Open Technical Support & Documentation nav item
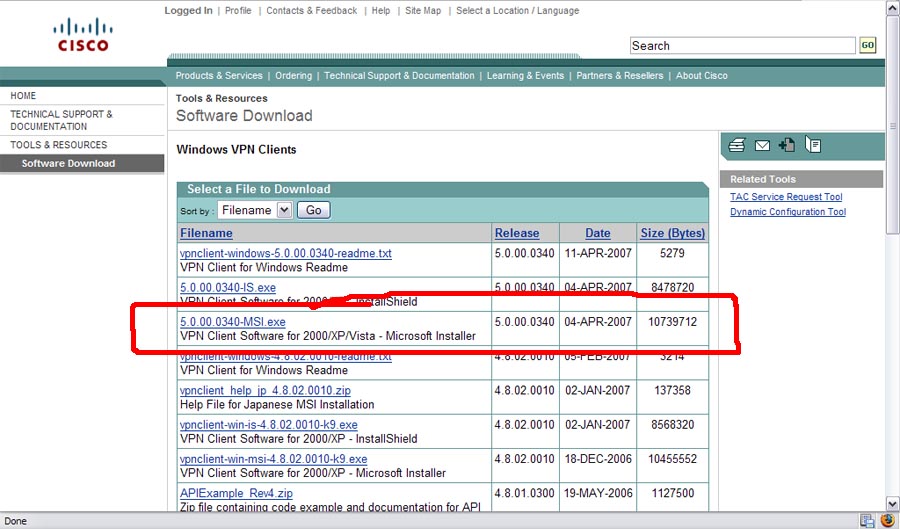The height and width of the screenshot is (529, 900). coord(399,76)
